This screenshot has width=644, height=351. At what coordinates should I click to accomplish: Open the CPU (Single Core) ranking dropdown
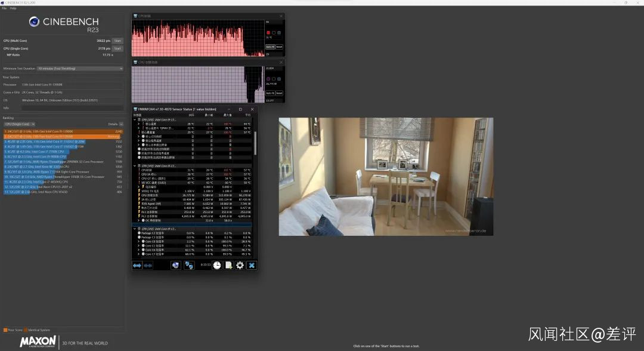[x=20, y=124]
